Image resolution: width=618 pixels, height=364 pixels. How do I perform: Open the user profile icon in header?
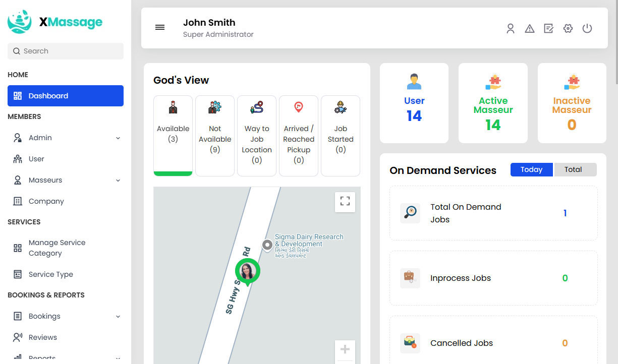click(x=511, y=29)
